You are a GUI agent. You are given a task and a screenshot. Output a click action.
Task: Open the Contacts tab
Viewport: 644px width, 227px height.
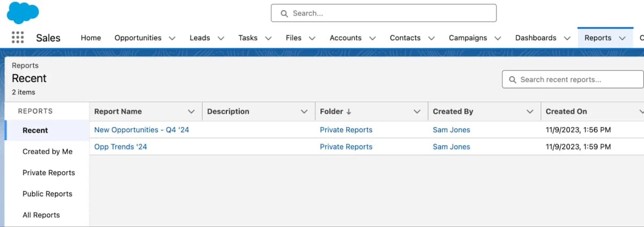(x=405, y=38)
